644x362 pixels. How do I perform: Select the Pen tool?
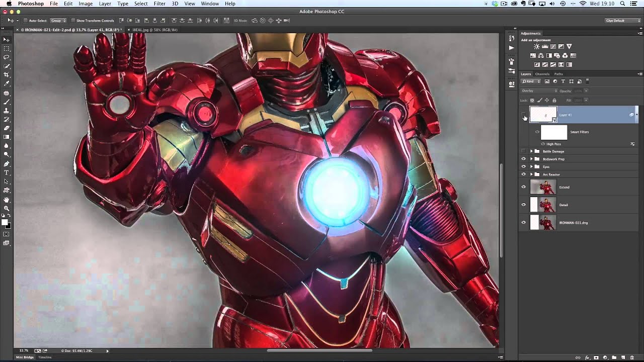click(7, 164)
